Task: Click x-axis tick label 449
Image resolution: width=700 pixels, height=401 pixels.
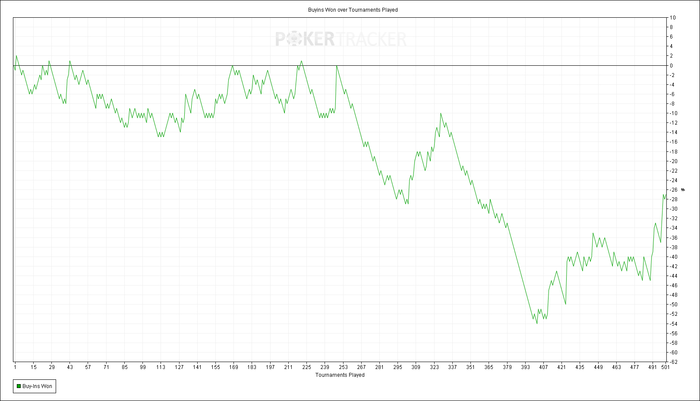Action: click(598, 367)
